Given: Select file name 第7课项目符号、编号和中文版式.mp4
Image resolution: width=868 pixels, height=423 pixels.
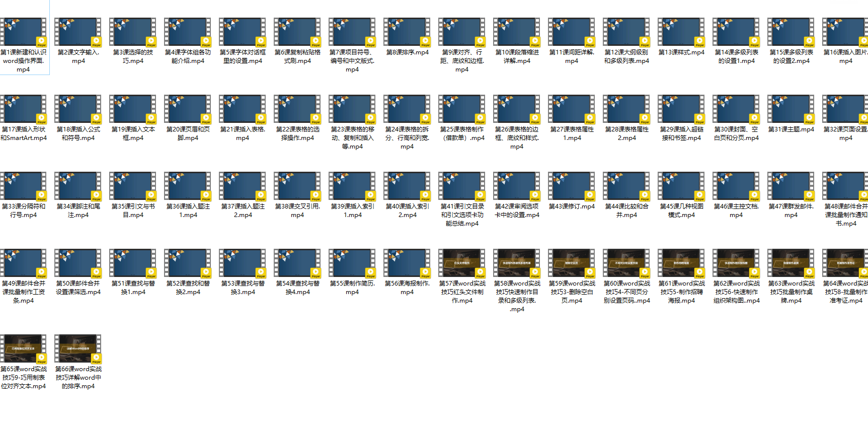Looking at the screenshot, I should (352, 61).
